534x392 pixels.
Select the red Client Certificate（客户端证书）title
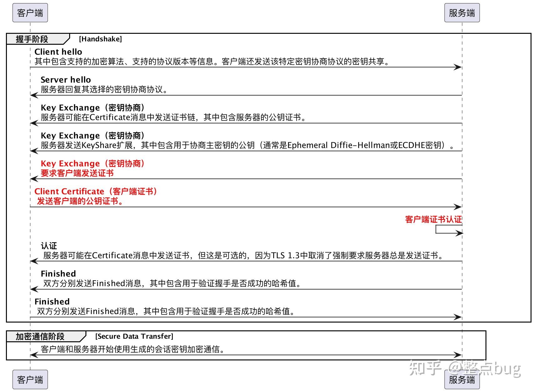[97, 191]
